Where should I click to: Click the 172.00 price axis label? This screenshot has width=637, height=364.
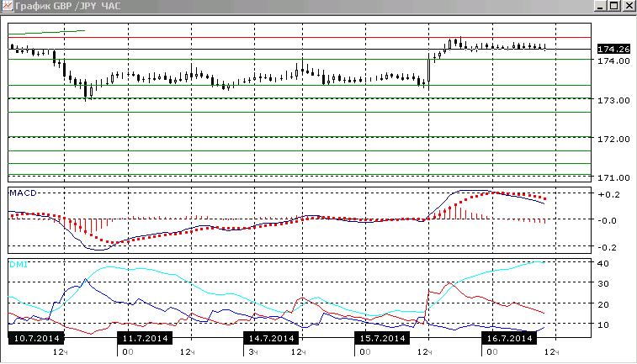613,140
